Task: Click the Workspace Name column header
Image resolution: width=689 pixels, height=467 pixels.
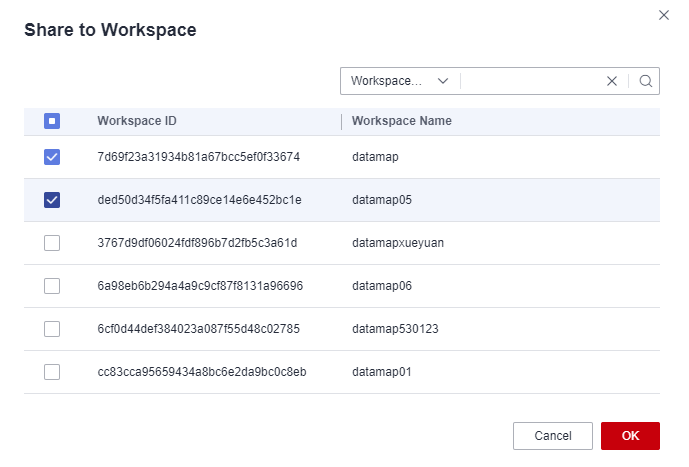Action: 402,121
